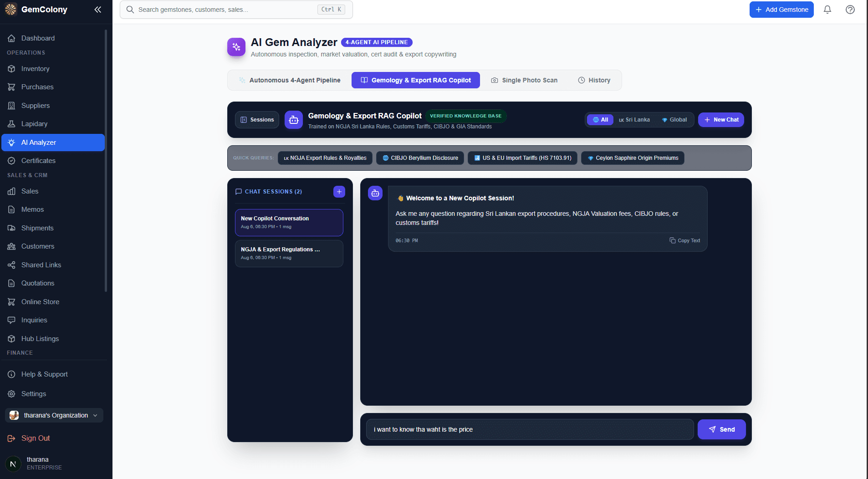
Task: Open NGJA & Export Regulations session
Action: click(289, 253)
